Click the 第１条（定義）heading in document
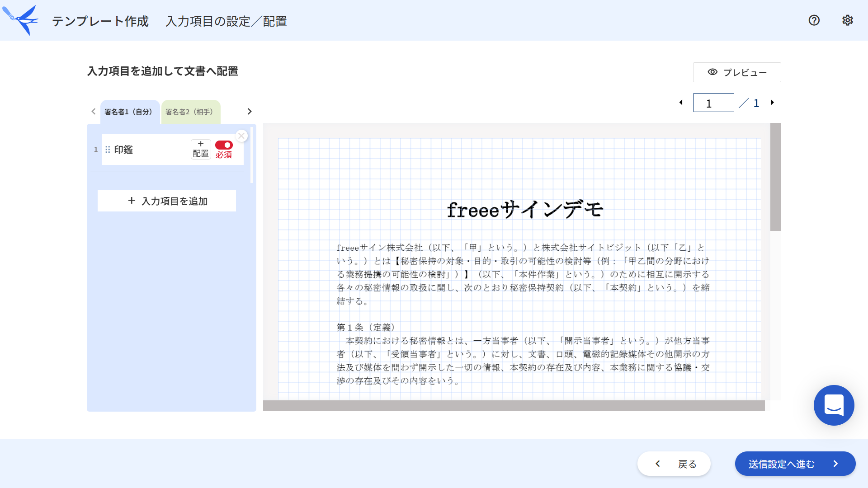 click(366, 327)
